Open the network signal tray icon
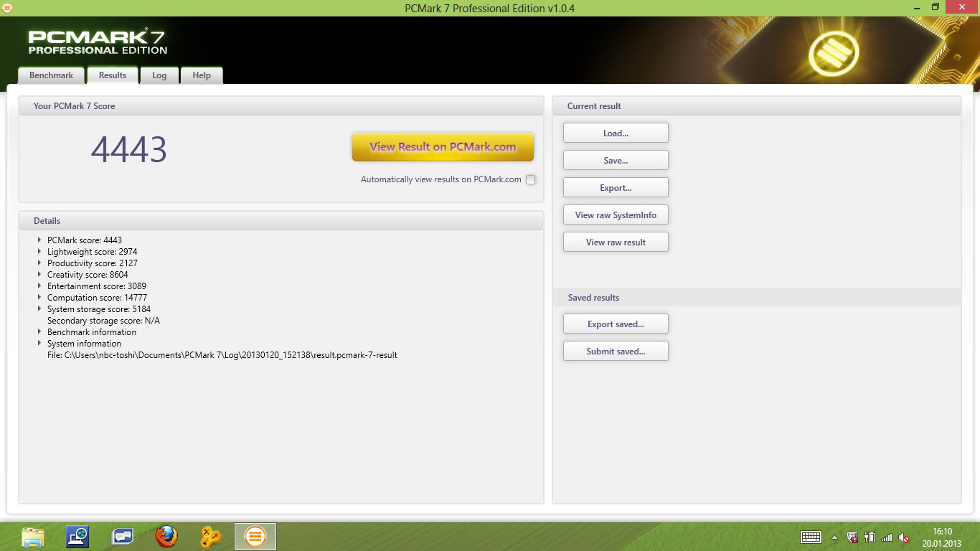The image size is (980, 551). coord(887,537)
